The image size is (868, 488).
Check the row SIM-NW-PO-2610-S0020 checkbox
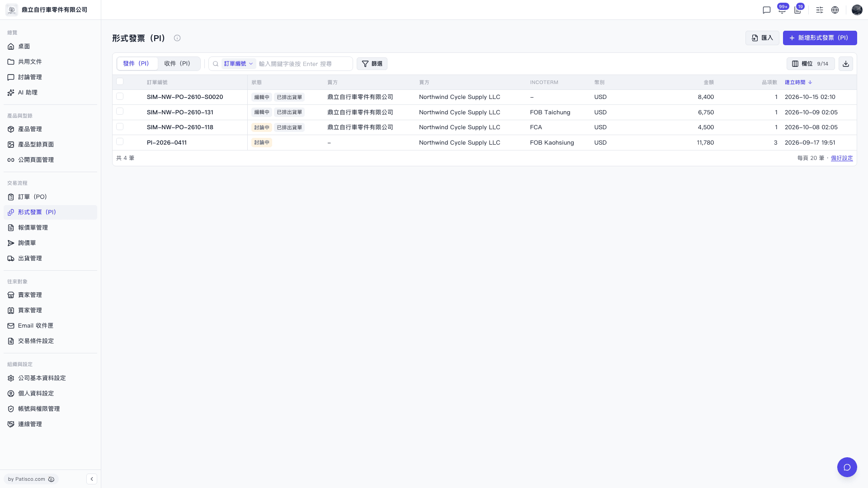click(120, 97)
